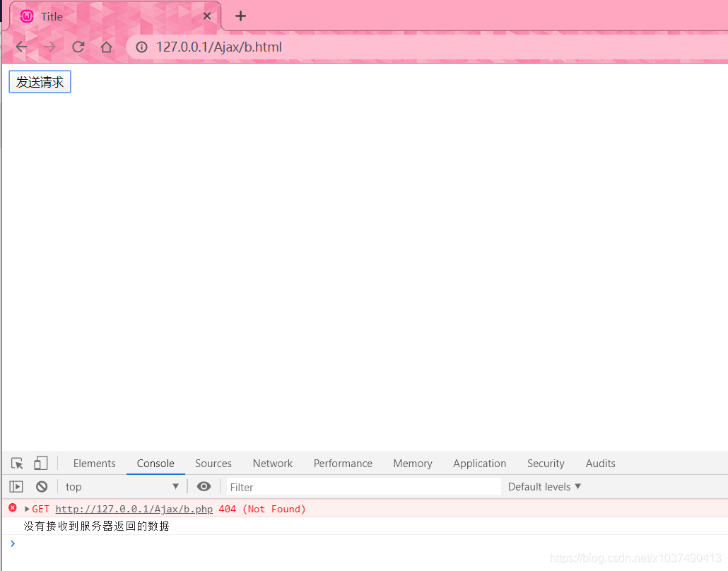Clear the console with the ban icon
This screenshot has height=571, width=728.
pos(42,486)
